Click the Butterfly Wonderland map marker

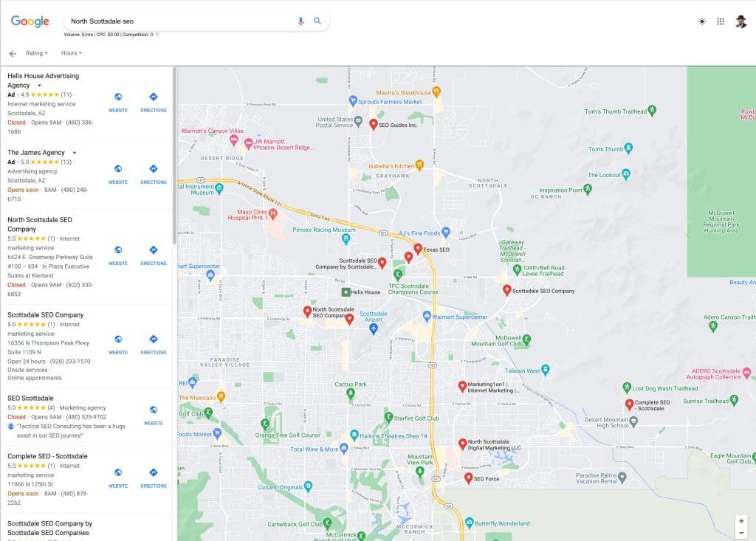[470, 523]
